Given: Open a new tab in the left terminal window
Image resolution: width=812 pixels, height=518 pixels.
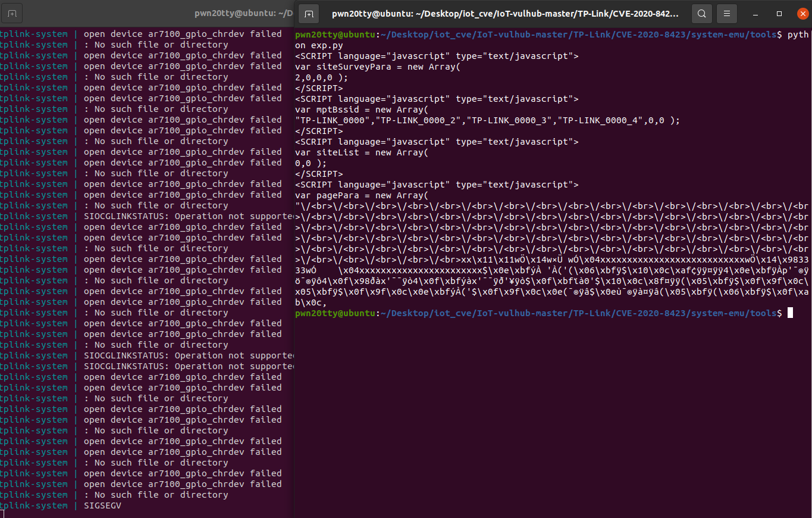Looking at the screenshot, I should 12,13.
